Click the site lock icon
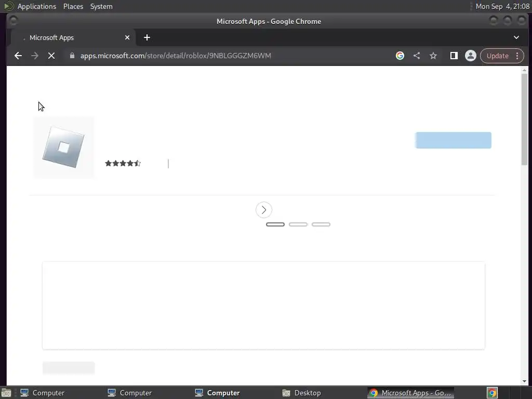 click(x=72, y=56)
